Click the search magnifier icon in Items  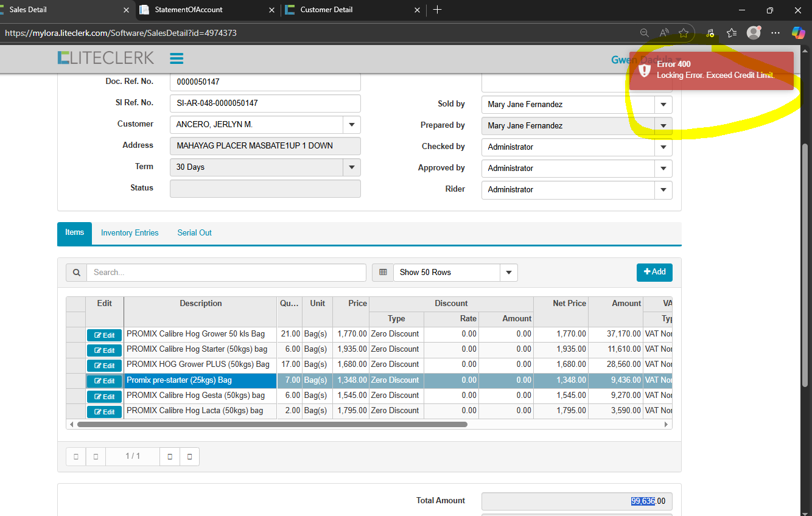pos(76,273)
